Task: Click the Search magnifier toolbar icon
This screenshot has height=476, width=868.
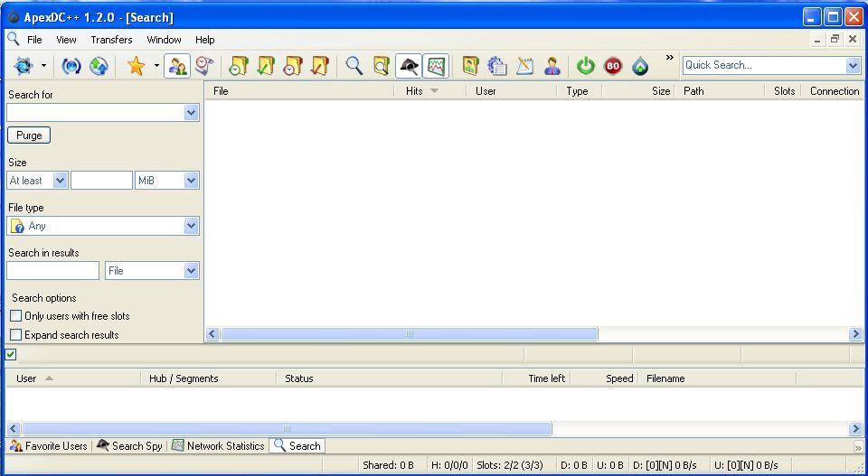Action: pyautogui.click(x=354, y=66)
